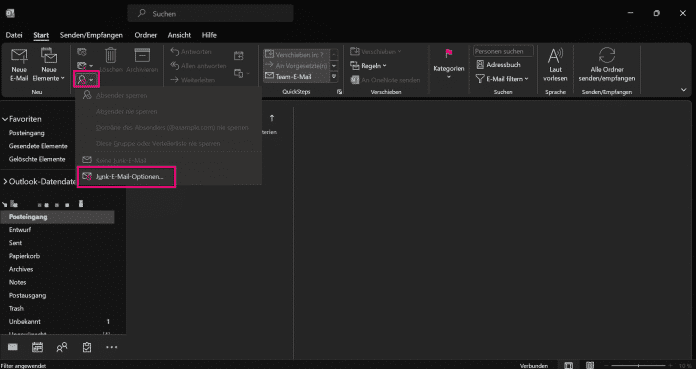
Task: Open the more respond actions dropdown
Action: 241,73
